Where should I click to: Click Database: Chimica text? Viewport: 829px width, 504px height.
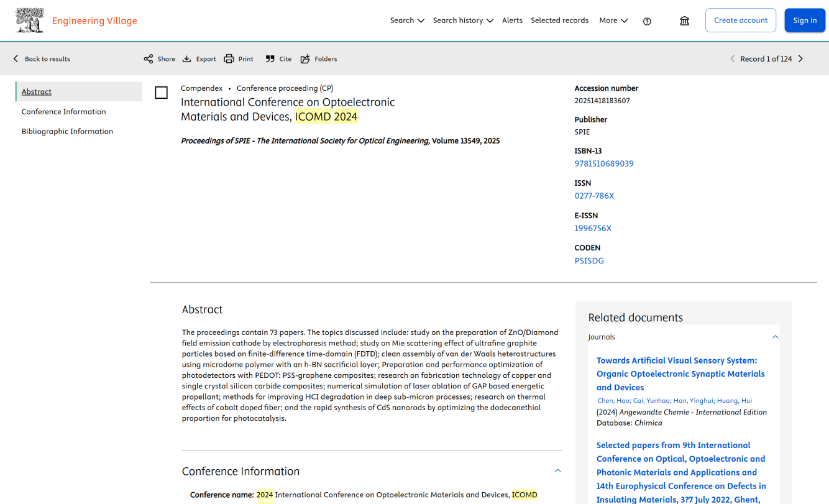pyautogui.click(x=630, y=423)
